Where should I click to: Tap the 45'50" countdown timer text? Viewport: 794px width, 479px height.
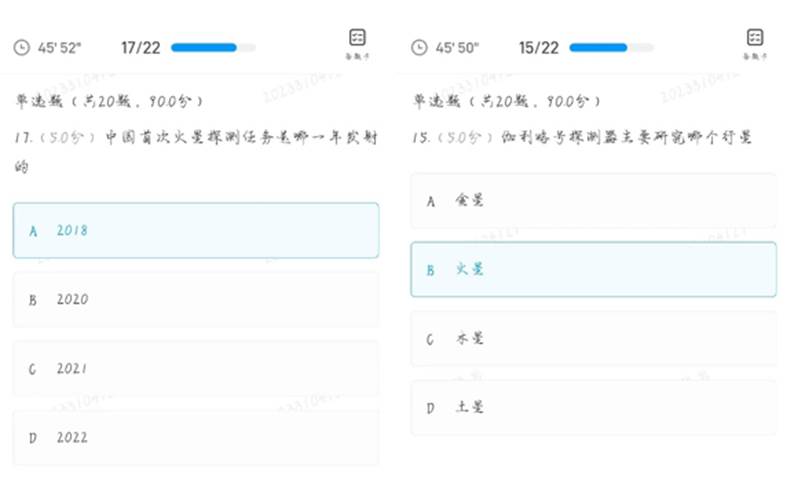coord(458,47)
